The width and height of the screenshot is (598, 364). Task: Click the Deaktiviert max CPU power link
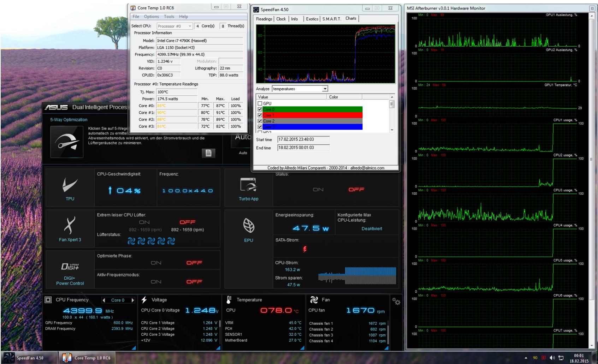coord(372,229)
